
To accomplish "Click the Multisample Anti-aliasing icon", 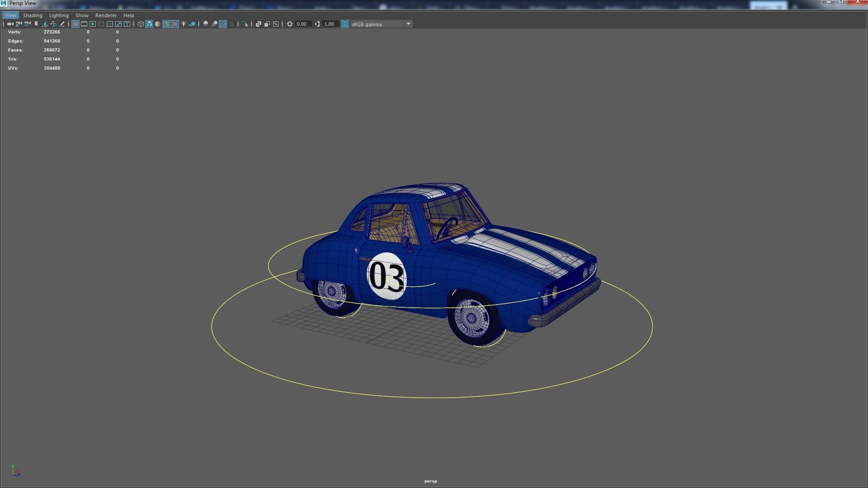I will click(x=223, y=24).
